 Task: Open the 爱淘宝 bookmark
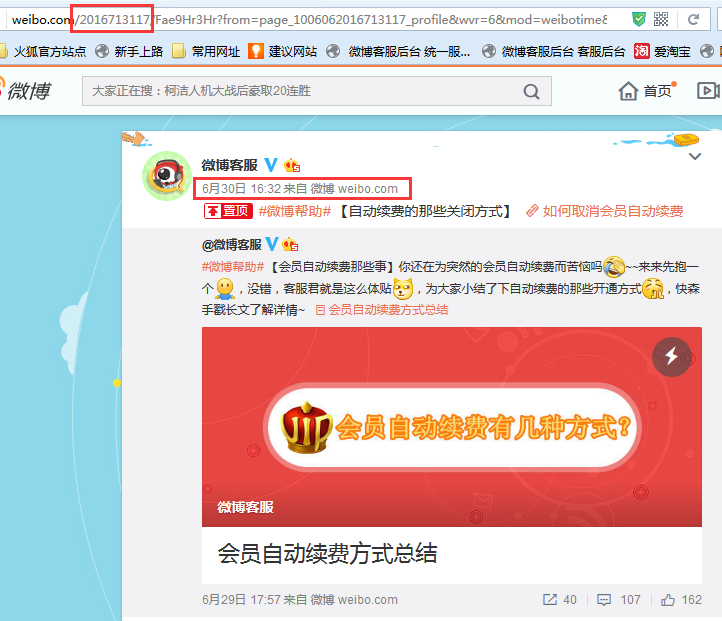tap(662, 52)
